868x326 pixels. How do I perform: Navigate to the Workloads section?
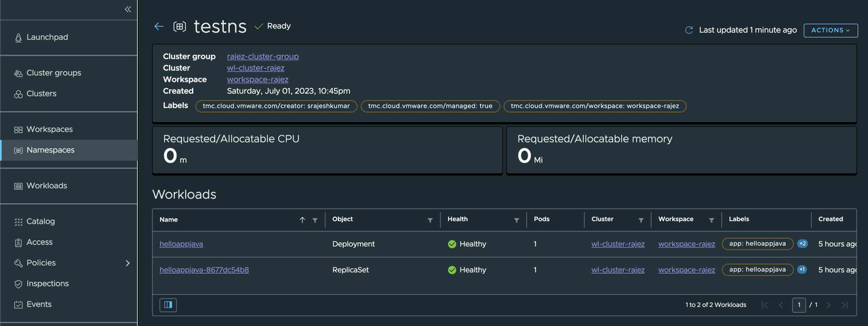[46, 186]
